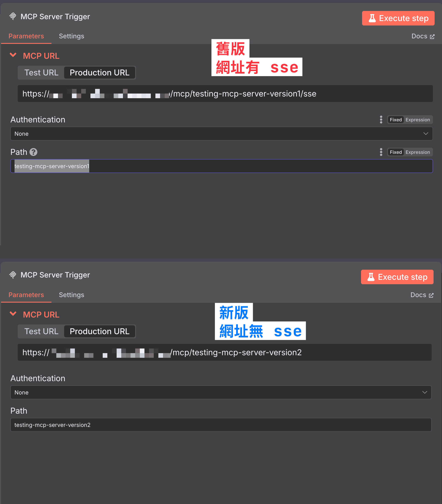Viewport: 442px width, 504px height.
Task: Collapse the top MCP URL section
Action: [13, 55]
